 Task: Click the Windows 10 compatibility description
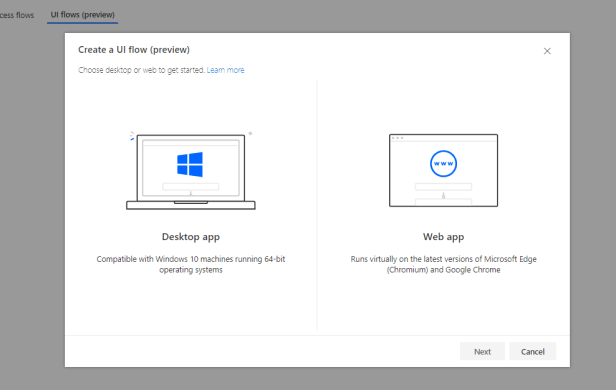coord(191,264)
